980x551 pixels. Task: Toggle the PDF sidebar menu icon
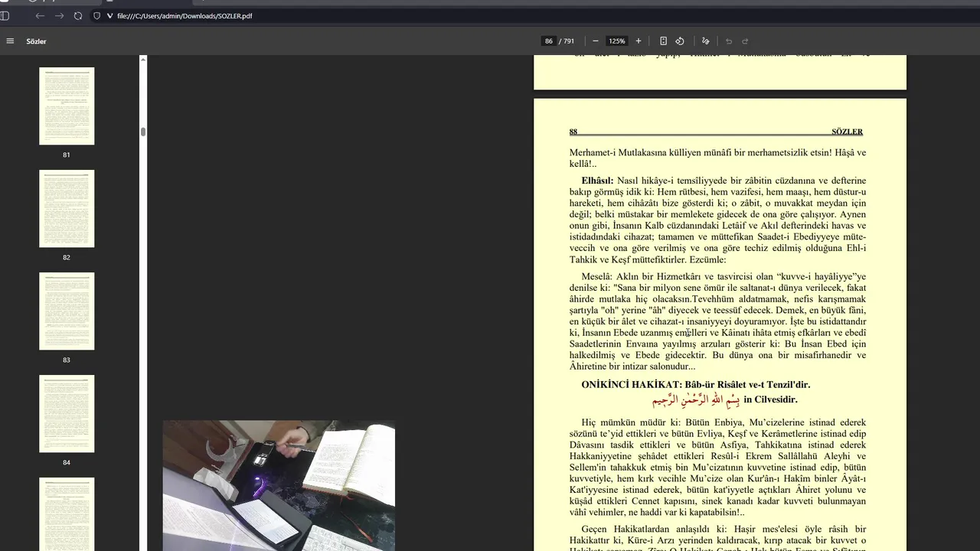[x=10, y=41]
